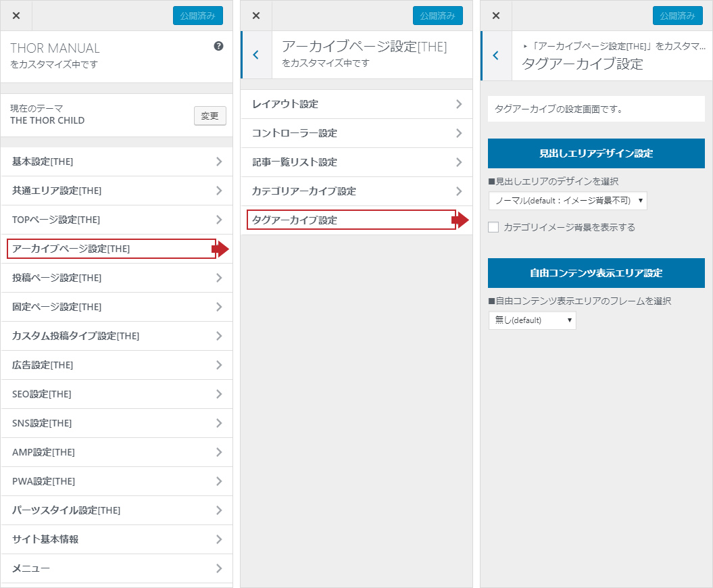The height and width of the screenshot is (588, 713).
Task: Click chevron next to 基本設定[THE]
Action: [218, 162]
